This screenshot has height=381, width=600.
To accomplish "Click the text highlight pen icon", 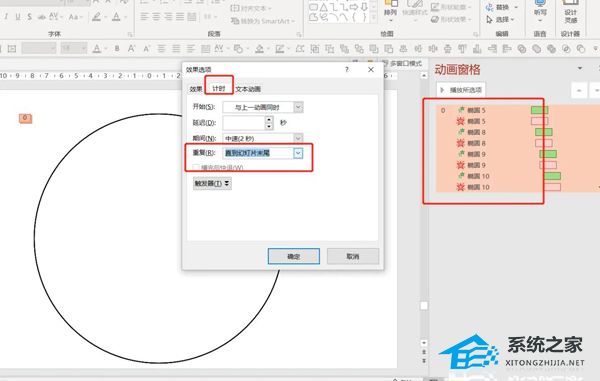I will pos(96,17).
